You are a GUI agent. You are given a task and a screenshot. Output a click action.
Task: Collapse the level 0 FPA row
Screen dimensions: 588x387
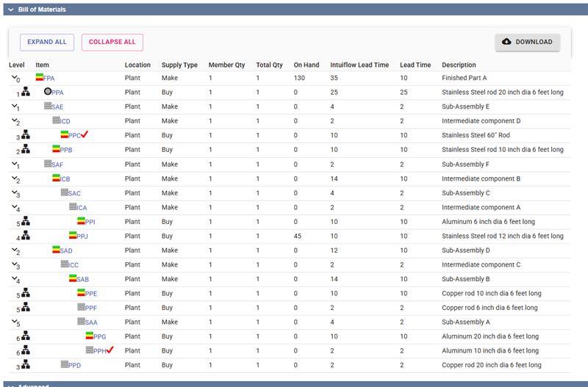pos(12,77)
